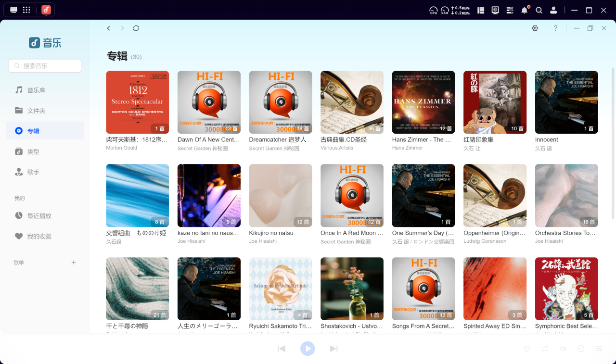This screenshot has height=364, width=616.
Task: Open Dreamcatcher 追梦人 album cover
Action: tap(281, 102)
